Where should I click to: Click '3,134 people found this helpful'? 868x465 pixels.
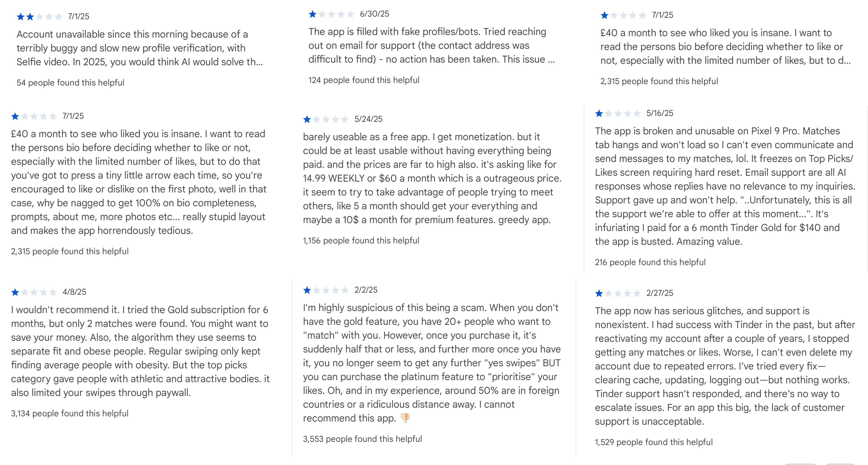(70, 413)
